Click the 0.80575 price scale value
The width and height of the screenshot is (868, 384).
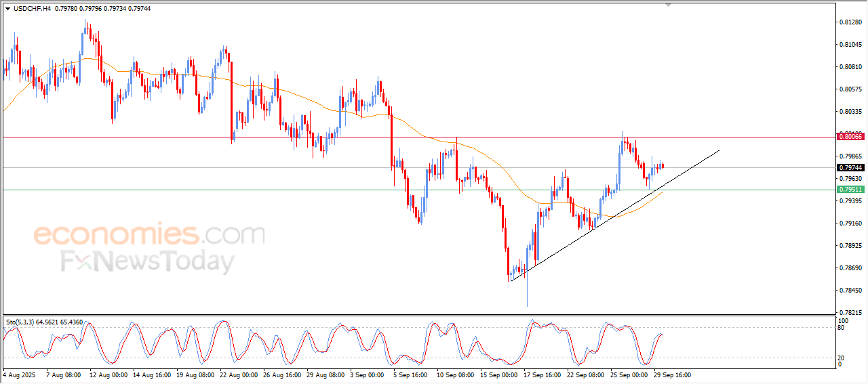[850, 89]
